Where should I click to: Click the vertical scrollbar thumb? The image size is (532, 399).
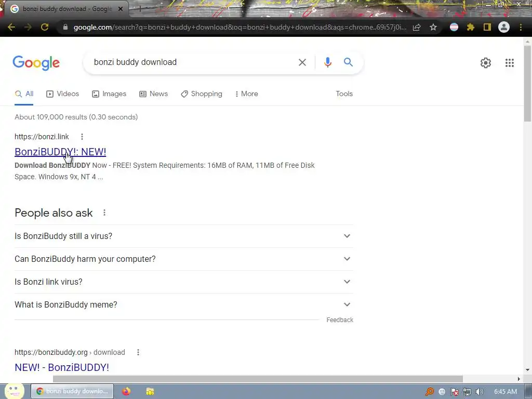tap(528, 83)
